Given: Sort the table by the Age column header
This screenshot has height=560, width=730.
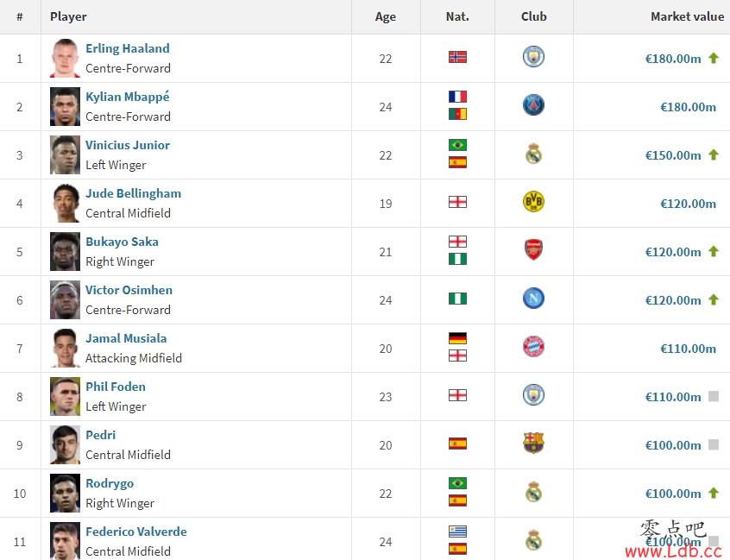Looking at the screenshot, I should (x=386, y=16).
